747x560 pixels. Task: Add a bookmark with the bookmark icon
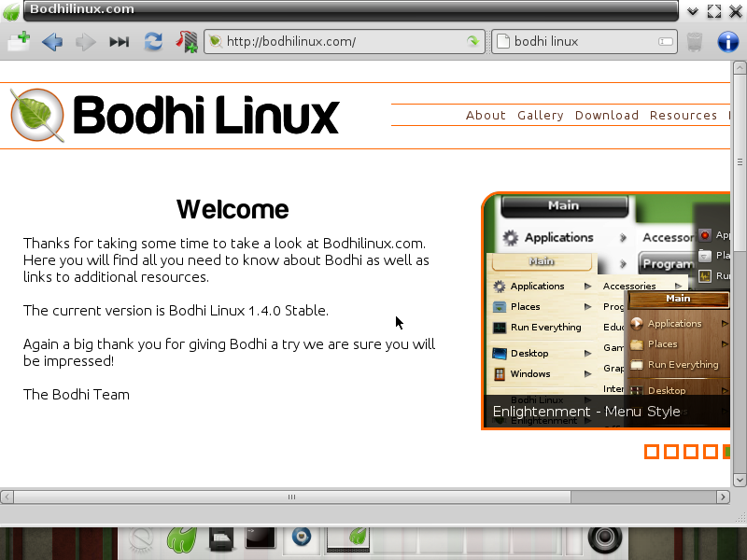coord(187,42)
